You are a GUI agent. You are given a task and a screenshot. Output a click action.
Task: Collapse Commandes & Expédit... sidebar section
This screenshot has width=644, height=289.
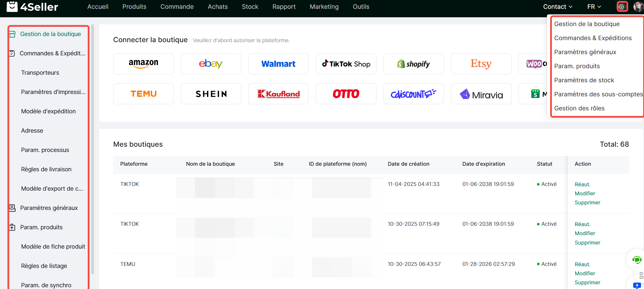[52, 53]
